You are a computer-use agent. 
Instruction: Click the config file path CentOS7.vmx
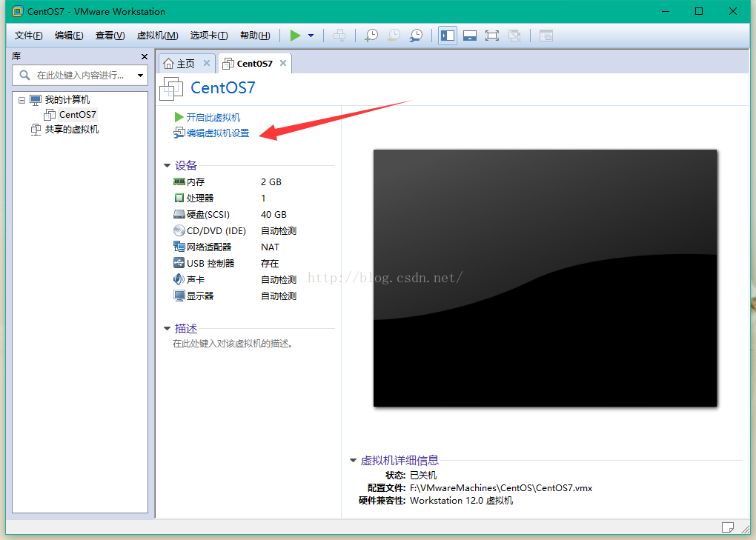pyautogui.click(x=501, y=488)
